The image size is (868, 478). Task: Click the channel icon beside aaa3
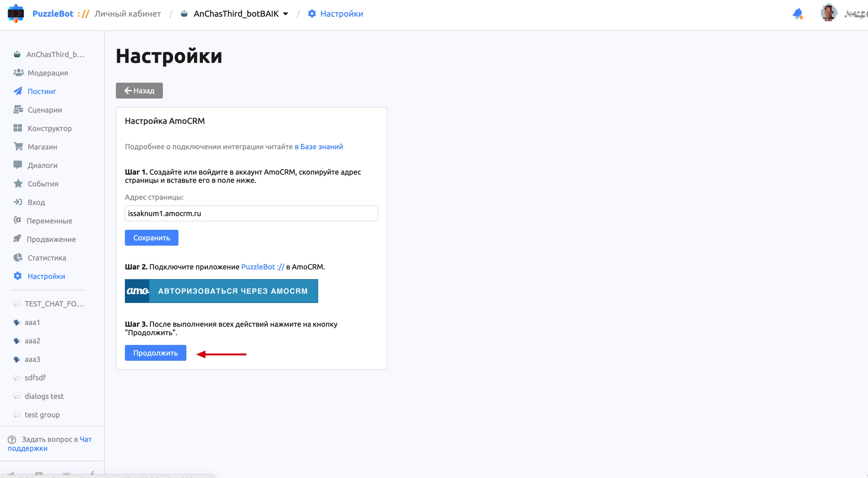tap(17, 359)
